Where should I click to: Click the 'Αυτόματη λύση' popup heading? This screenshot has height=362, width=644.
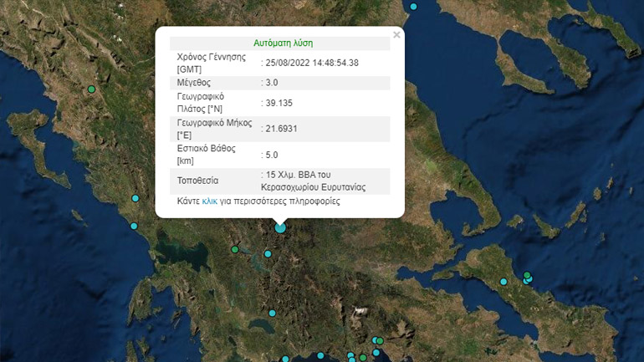[x=283, y=43]
